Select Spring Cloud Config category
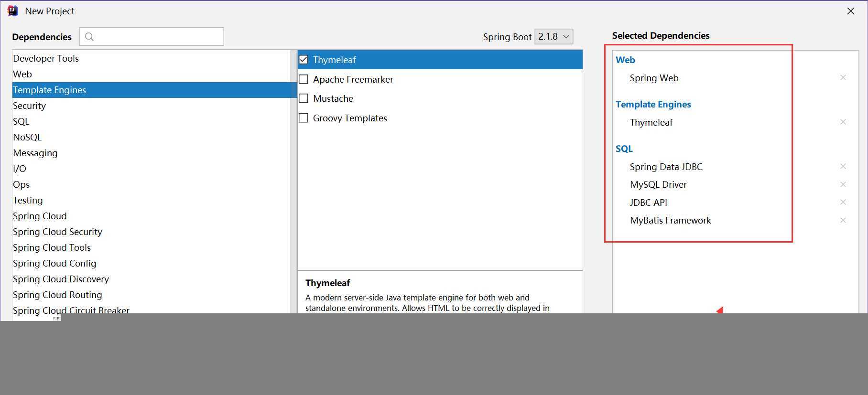This screenshot has height=395, width=868. 151,263
